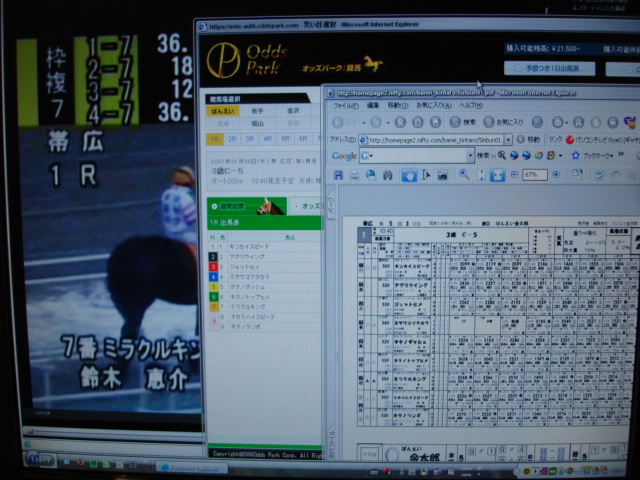Click horse name キタノランボ in entry list
The width and height of the screenshot is (640, 480).
tap(245, 327)
